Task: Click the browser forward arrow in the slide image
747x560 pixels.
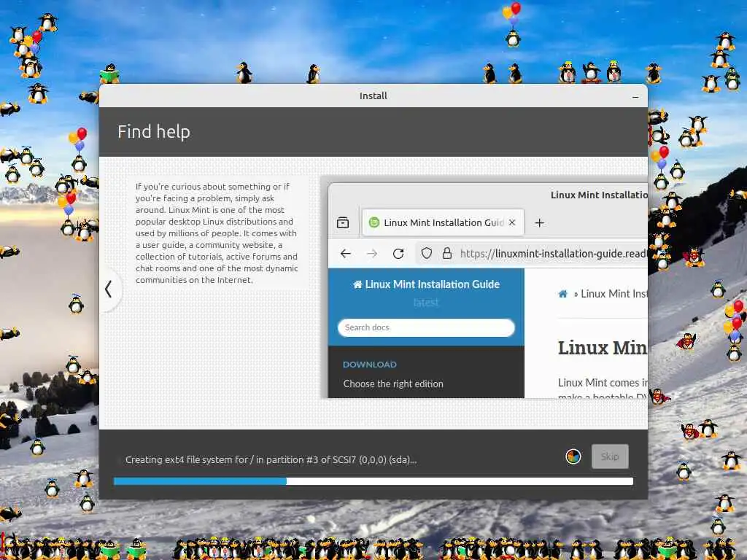Action: (x=372, y=254)
